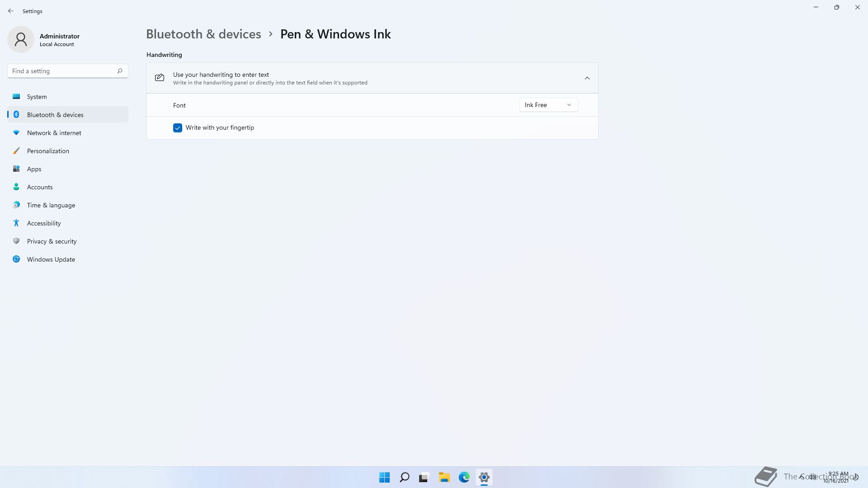
Task: Open Accounts settings
Action: pyautogui.click(x=68, y=187)
